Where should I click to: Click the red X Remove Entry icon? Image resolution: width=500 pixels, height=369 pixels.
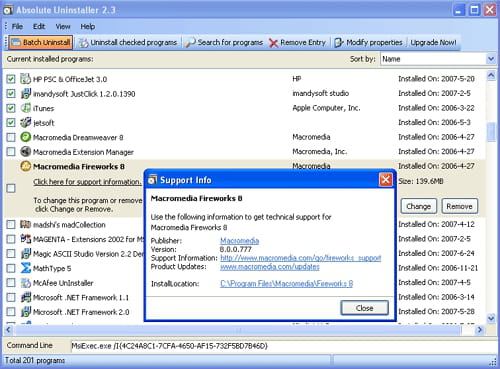pyautogui.click(x=273, y=43)
